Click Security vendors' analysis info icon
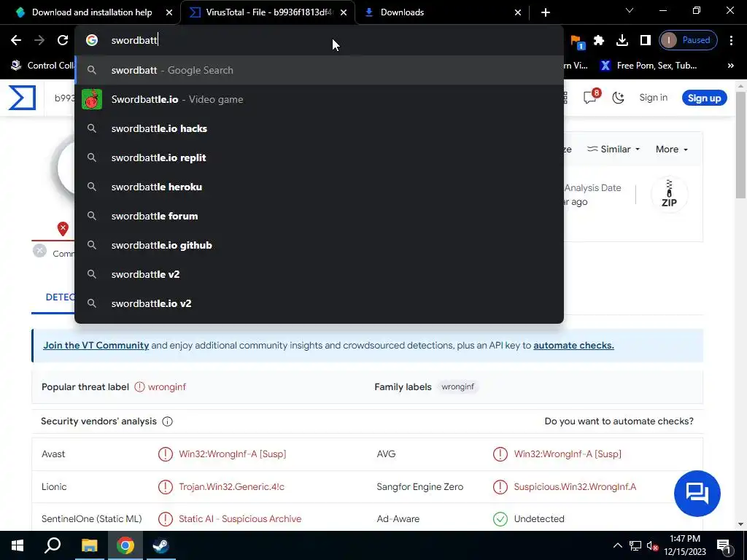The image size is (747, 560). [167, 421]
